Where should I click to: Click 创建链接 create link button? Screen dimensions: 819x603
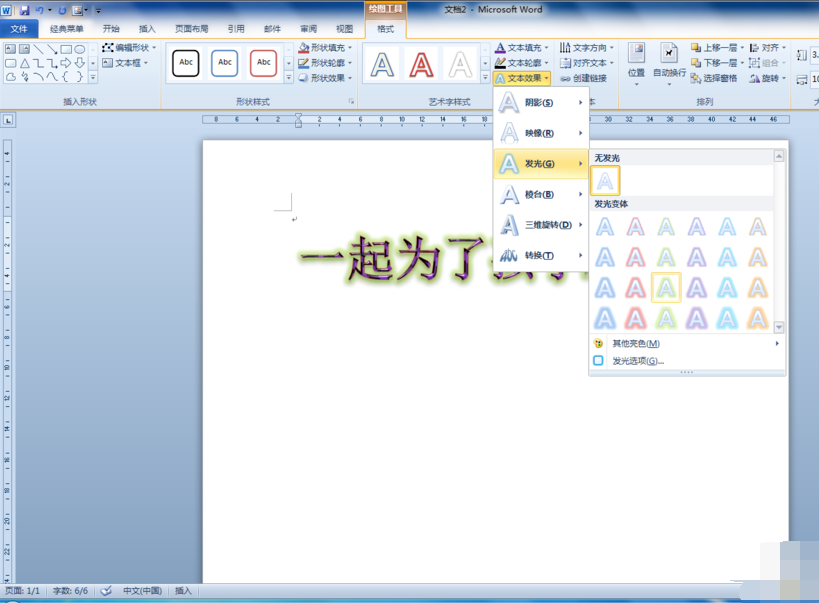click(583, 78)
